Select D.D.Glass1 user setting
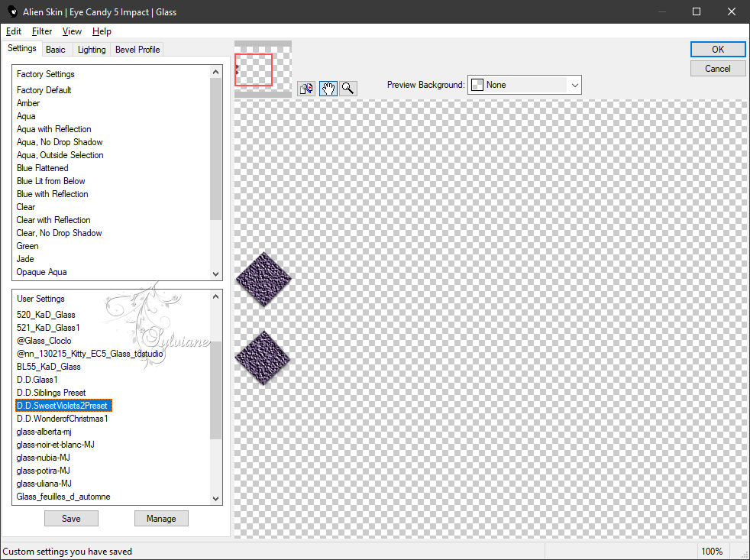 [37, 380]
